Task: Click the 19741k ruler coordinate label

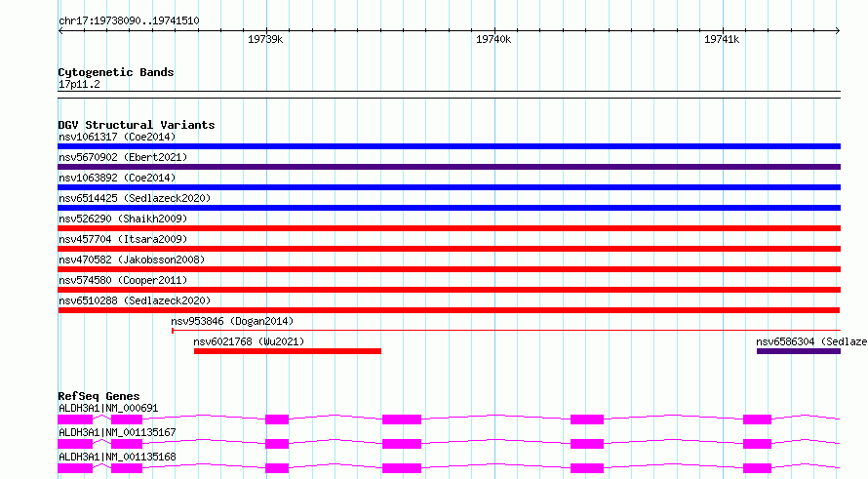Action: point(722,39)
